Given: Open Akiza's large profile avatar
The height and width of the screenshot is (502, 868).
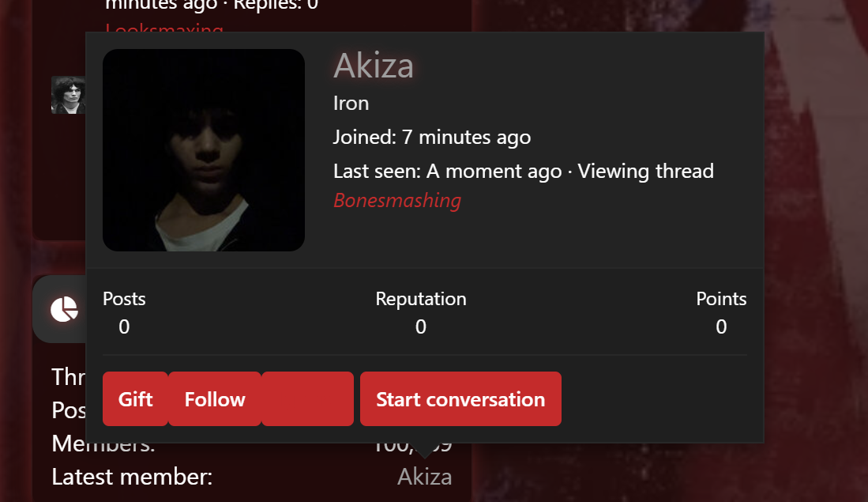Looking at the screenshot, I should [204, 150].
